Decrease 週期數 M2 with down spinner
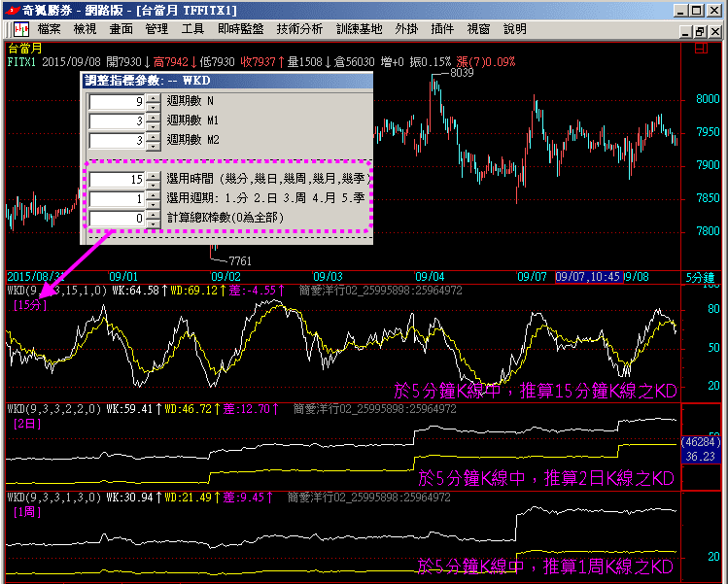 [x=153, y=146]
